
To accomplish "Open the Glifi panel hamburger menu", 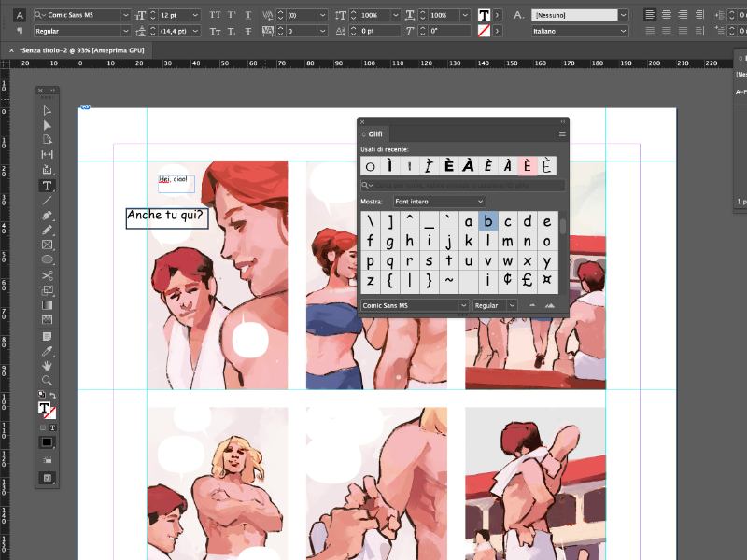I will point(562,134).
